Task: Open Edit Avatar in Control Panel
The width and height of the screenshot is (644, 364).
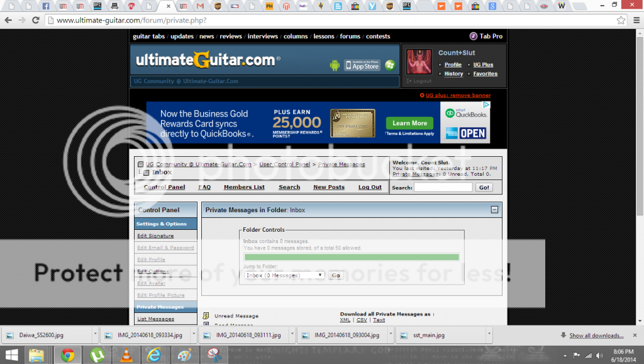Action: click(x=151, y=283)
